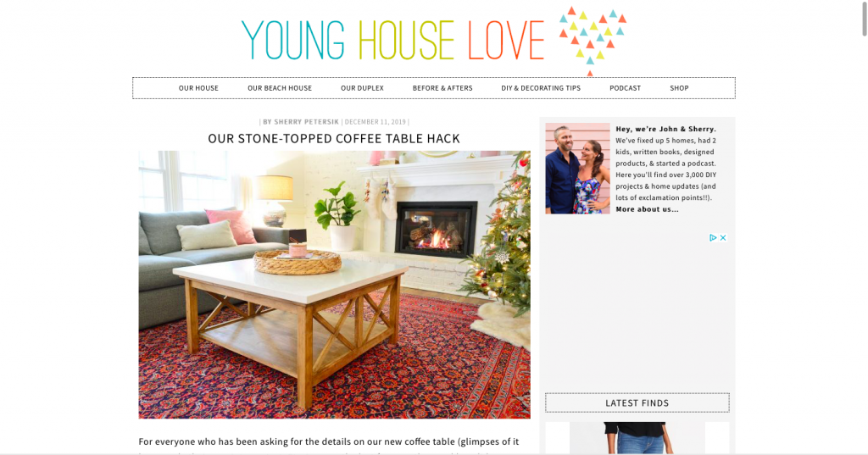Open Before & Afters page
Screen dimensions: 868x455
point(442,88)
